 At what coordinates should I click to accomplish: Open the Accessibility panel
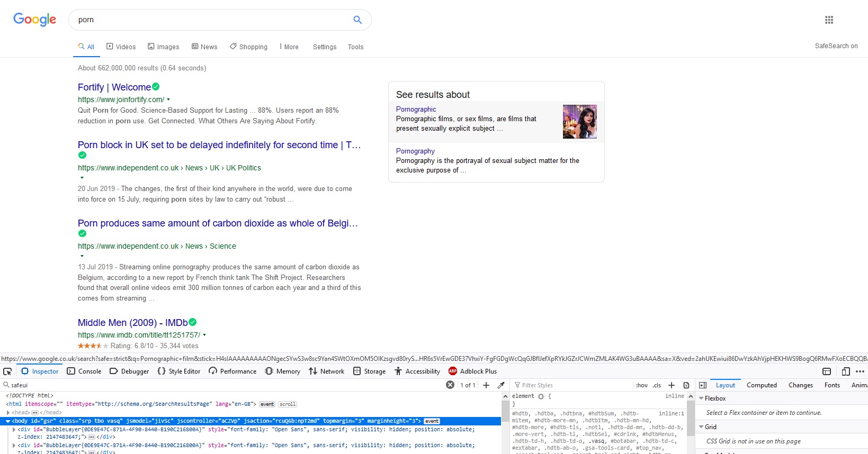point(417,371)
